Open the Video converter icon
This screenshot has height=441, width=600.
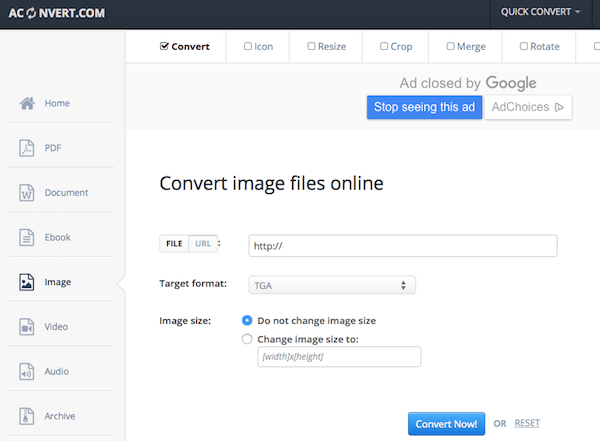click(28, 327)
